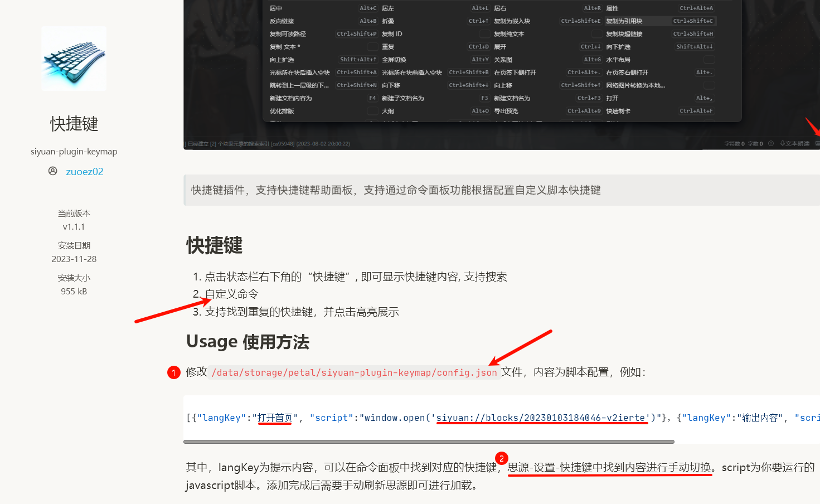
Task: Click the 安装大小 label
Action: (x=74, y=278)
